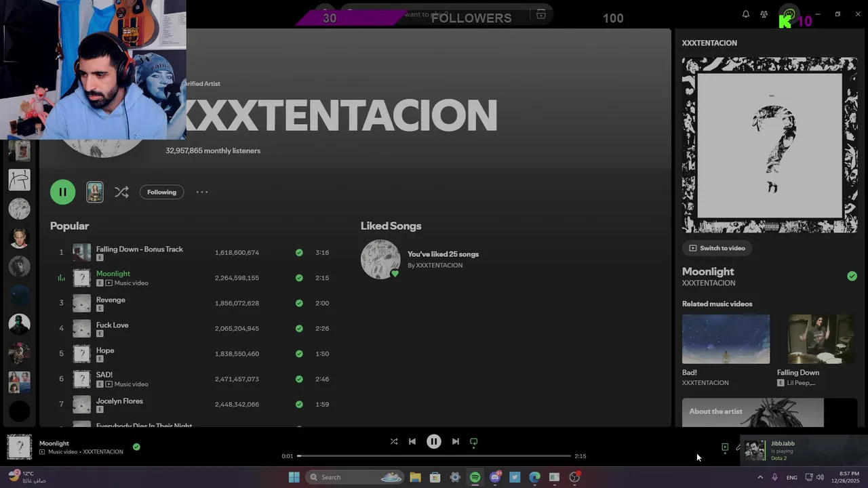
Task: Toggle liked checkmark for Fuck Love
Action: 299,328
